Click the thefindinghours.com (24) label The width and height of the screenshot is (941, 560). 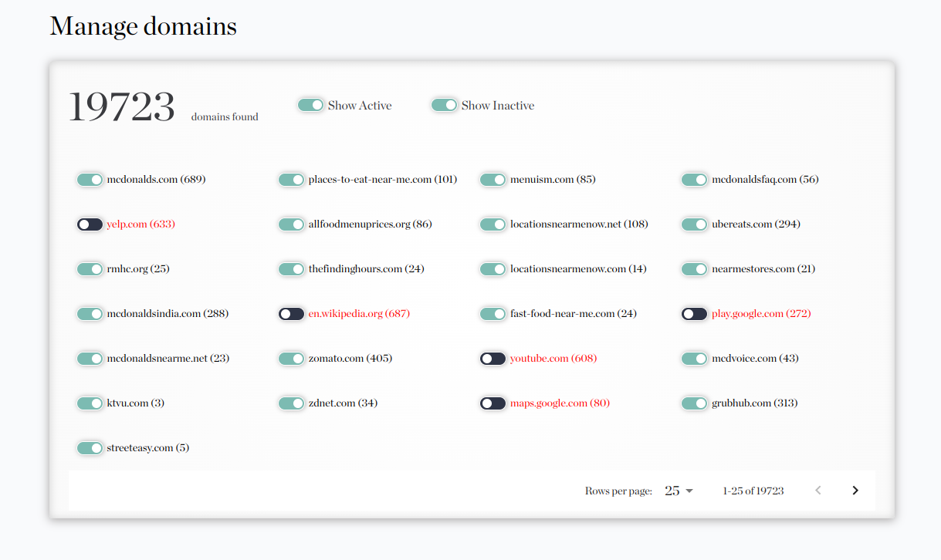pyautogui.click(x=367, y=269)
